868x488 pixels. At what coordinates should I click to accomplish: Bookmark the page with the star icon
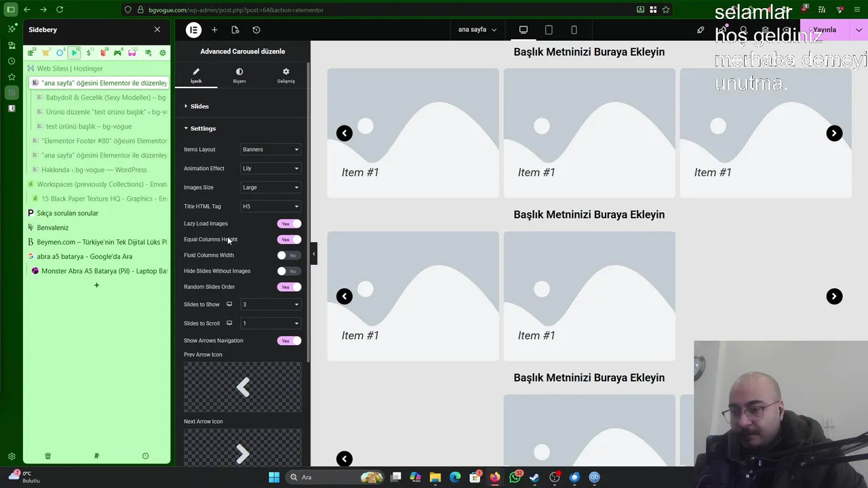[666, 9]
